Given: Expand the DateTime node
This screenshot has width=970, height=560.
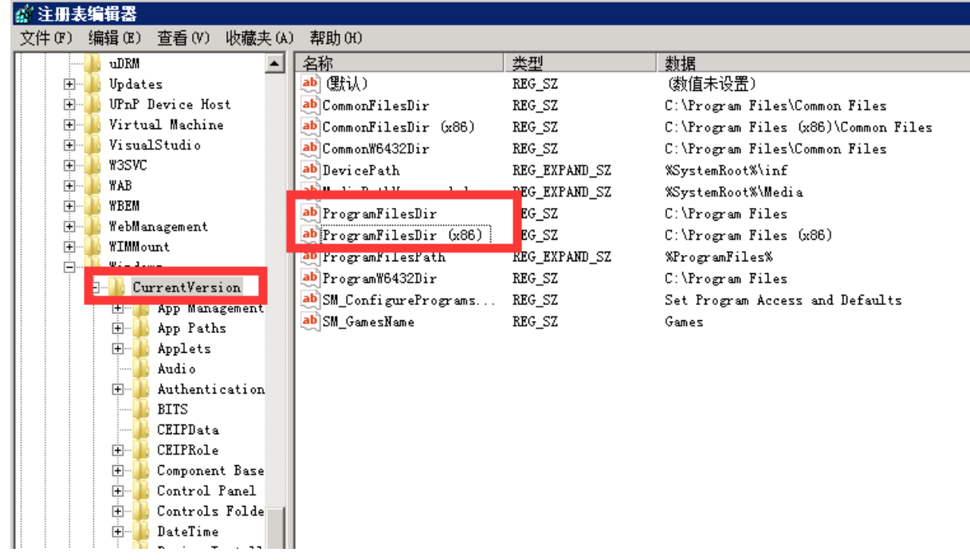Looking at the screenshot, I should 118,531.
